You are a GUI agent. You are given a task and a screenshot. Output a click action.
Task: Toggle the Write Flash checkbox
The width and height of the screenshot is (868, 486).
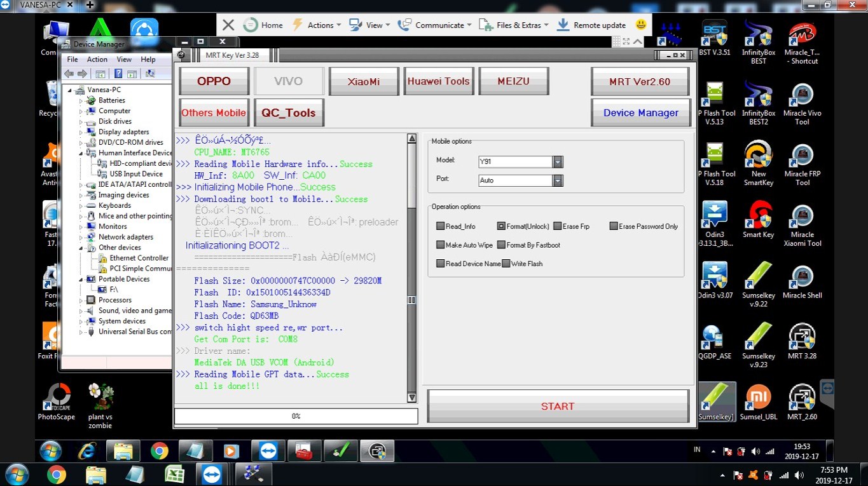click(x=506, y=264)
